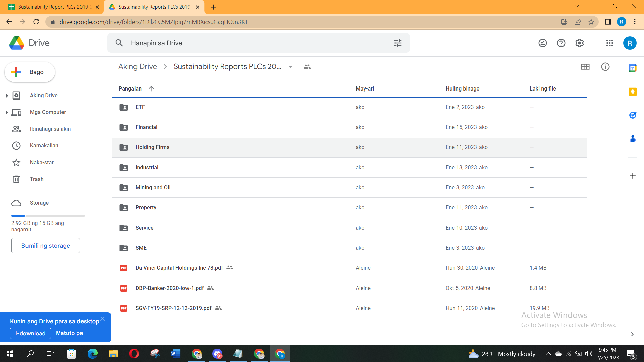Show folder details info panel

(x=605, y=67)
